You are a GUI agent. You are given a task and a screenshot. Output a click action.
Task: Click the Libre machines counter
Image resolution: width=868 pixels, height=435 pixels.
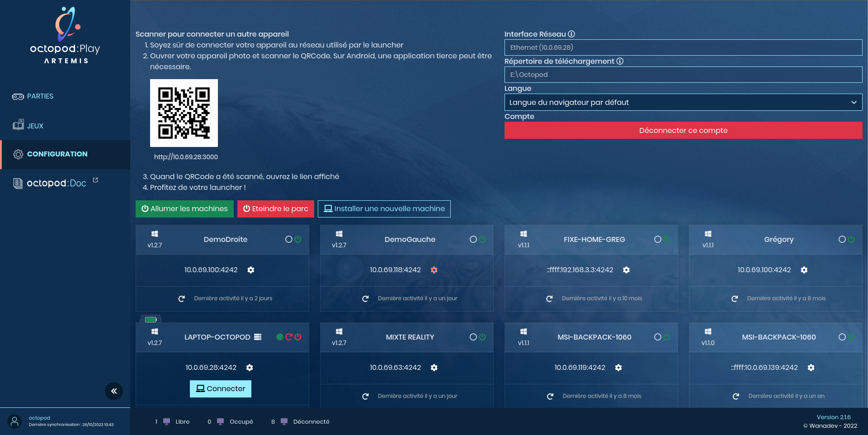(172, 422)
